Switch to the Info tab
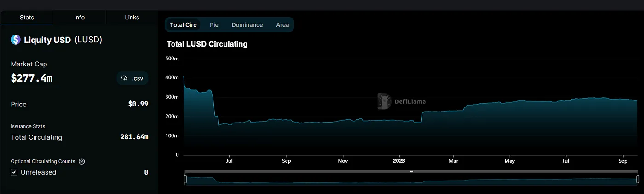The height and width of the screenshot is (194, 644). coord(80,18)
